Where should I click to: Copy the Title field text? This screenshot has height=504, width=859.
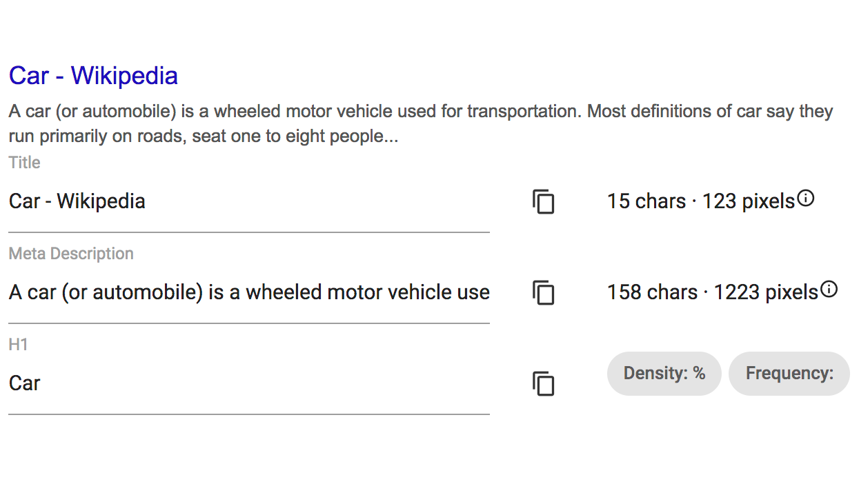click(544, 201)
